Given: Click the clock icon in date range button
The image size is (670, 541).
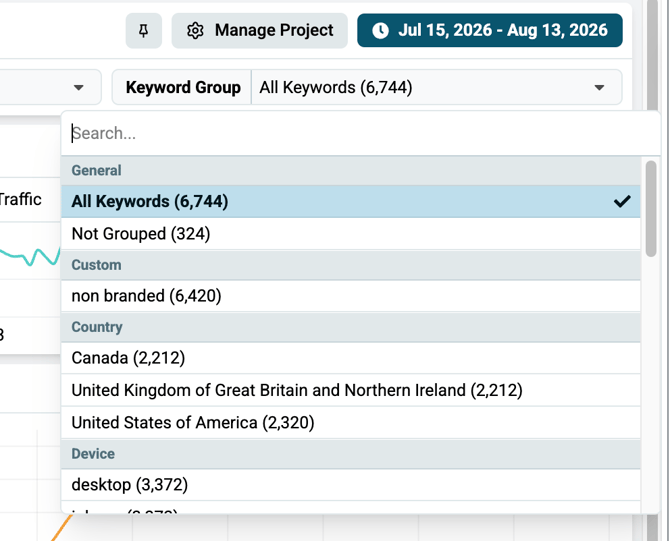Looking at the screenshot, I should (380, 31).
